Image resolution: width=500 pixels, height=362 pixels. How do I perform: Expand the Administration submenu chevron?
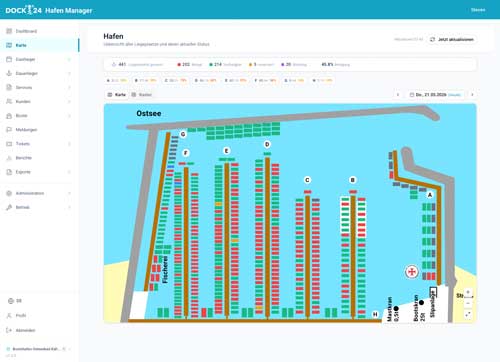click(69, 193)
